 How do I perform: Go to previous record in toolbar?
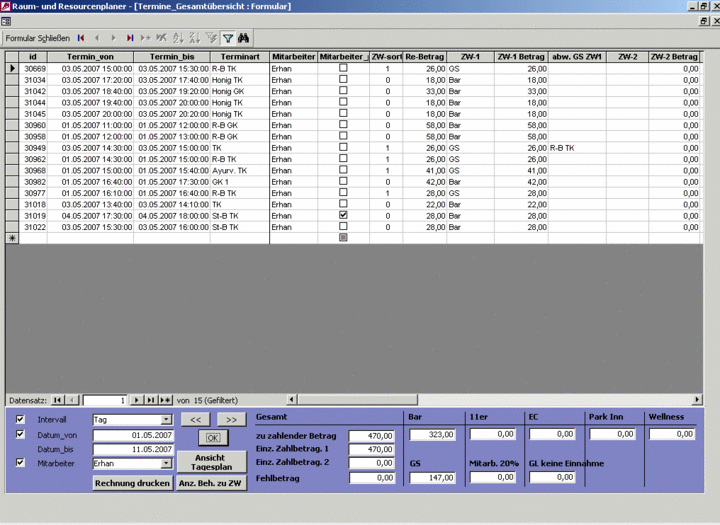pyautogui.click(x=97, y=38)
